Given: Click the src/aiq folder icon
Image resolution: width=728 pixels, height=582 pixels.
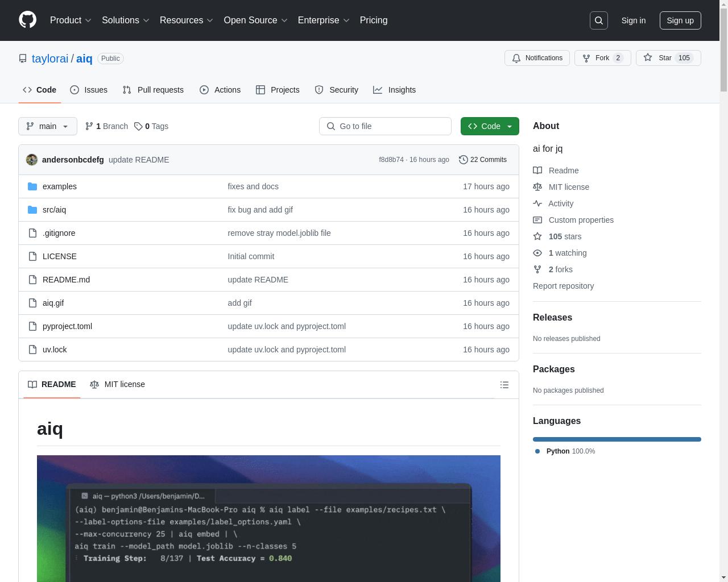Looking at the screenshot, I should click(32, 210).
